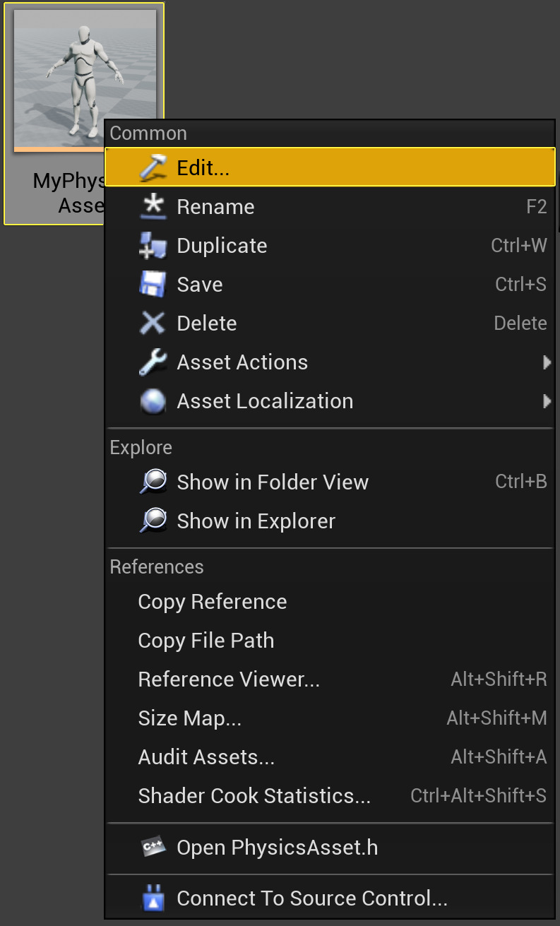The width and height of the screenshot is (560, 926).
Task: Expand the Asset Actions submenu arrow
Action: pos(547,362)
